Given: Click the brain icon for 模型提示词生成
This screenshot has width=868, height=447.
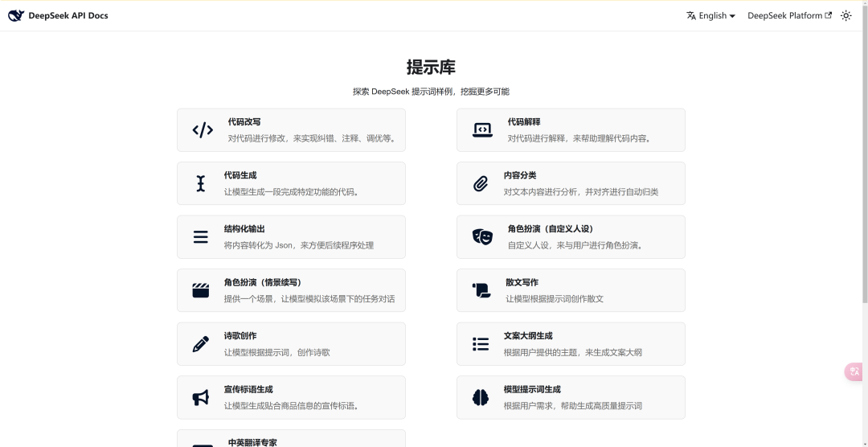Looking at the screenshot, I should pyautogui.click(x=481, y=397).
